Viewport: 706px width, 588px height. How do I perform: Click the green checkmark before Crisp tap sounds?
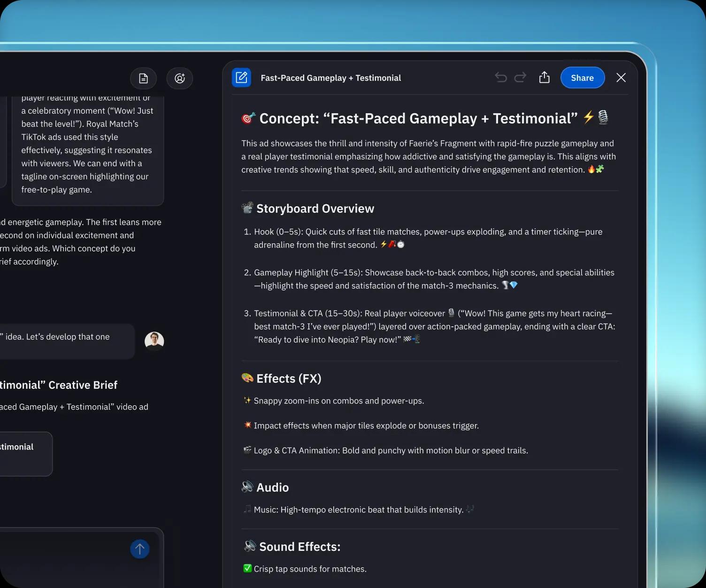coord(247,568)
